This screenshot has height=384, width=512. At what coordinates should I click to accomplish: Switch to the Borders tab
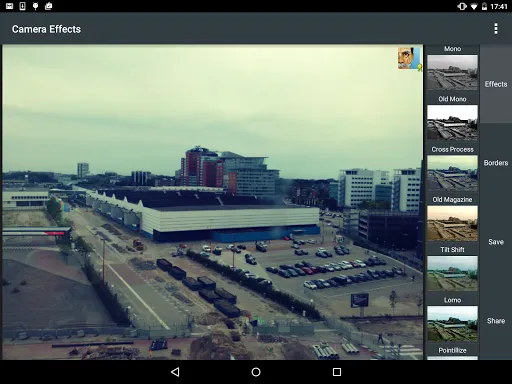pos(496,163)
